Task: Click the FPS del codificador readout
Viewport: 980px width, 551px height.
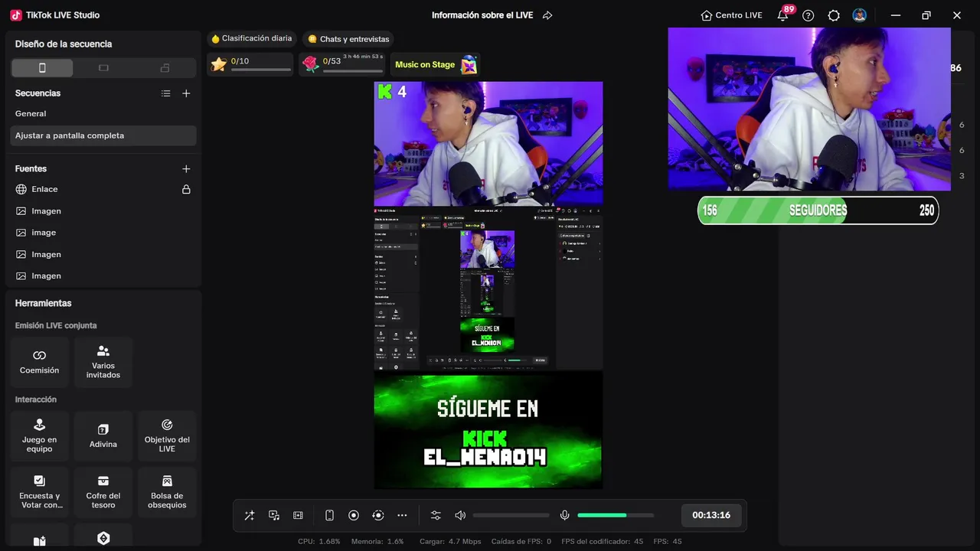Action: pyautogui.click(x=602, y=542)
